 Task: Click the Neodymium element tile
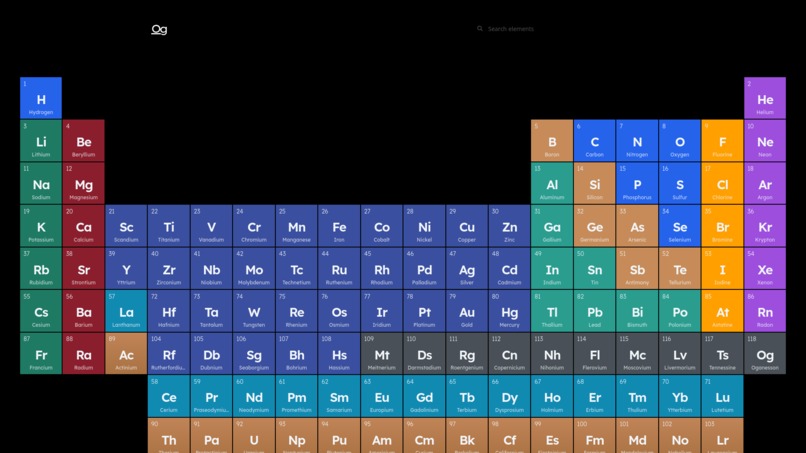pos(254,396)
